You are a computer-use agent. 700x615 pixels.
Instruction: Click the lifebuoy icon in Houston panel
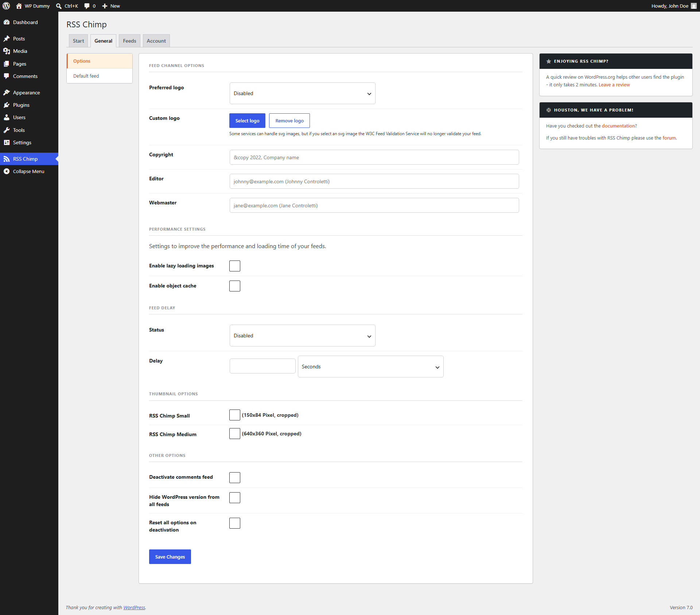tap(549, 110)
